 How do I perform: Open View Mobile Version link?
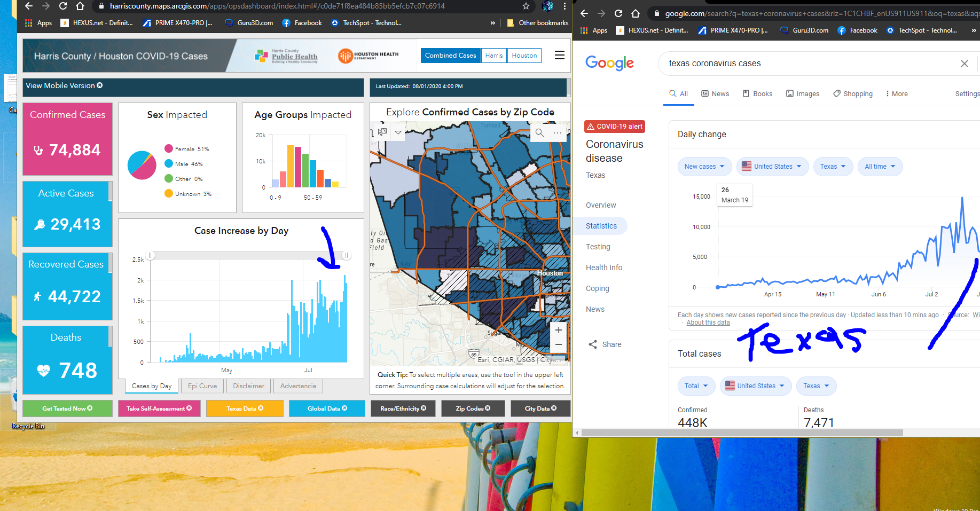tap(64, 85)
